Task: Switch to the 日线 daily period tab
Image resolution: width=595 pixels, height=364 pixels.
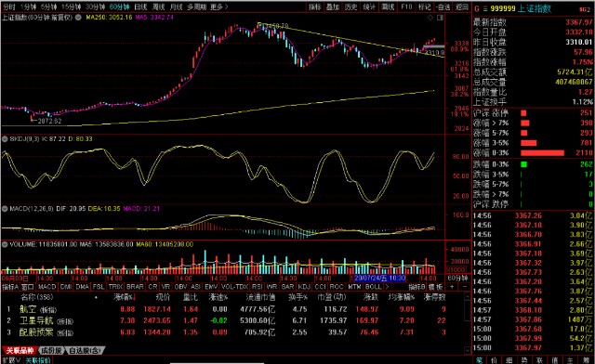Action: point(140,6)
